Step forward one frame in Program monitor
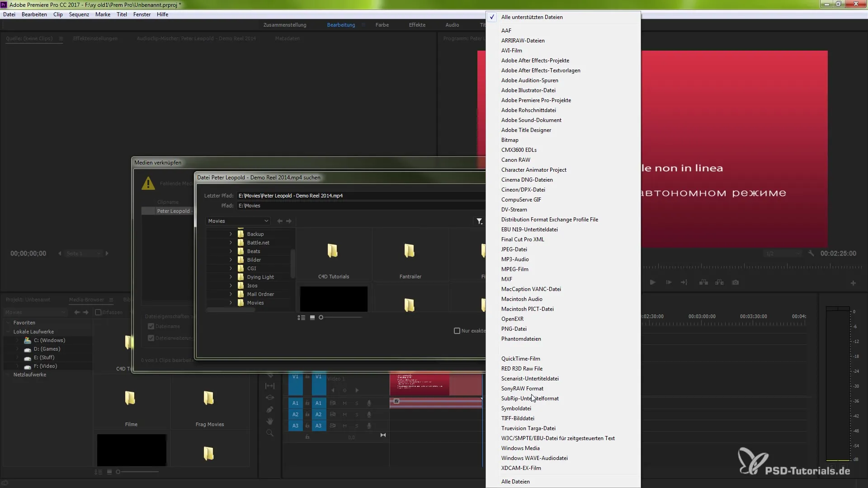Viewport: 868px width, 488px height. click(669, 282)
